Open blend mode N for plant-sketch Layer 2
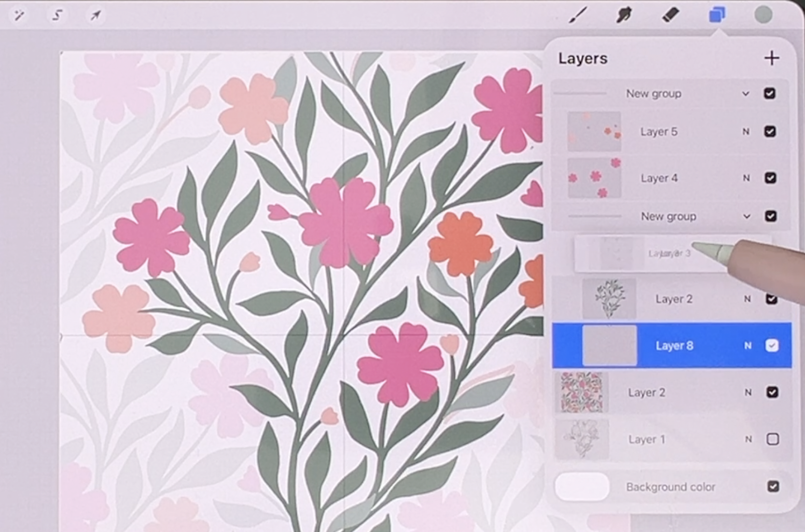 748,299
